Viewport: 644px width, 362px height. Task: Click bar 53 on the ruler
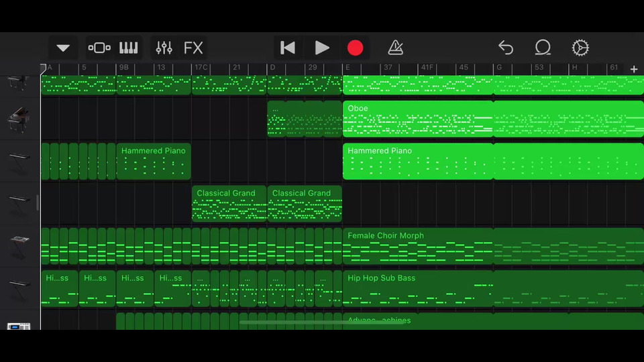(x=539, y=67)
